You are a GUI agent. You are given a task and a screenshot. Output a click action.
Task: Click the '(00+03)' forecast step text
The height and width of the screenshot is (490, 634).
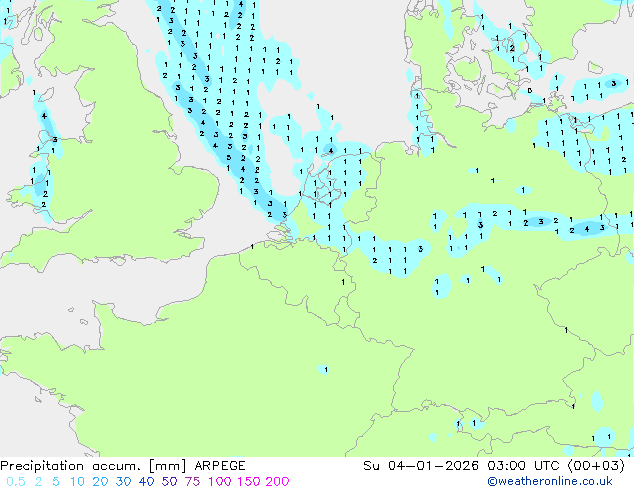coord(597,466)
